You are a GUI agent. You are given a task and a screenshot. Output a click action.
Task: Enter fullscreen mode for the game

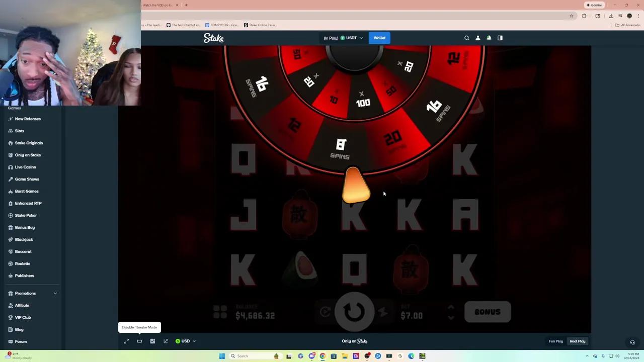(x=126, y=341)
